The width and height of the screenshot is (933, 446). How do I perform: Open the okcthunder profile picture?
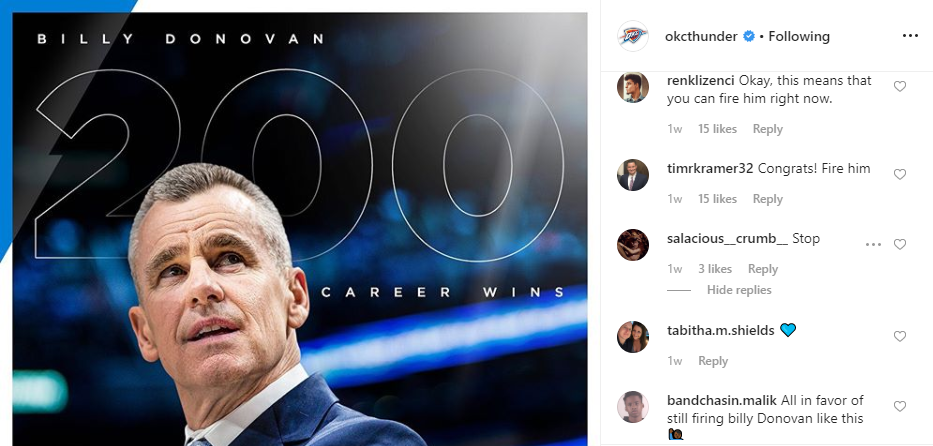[x=633, y=36]
